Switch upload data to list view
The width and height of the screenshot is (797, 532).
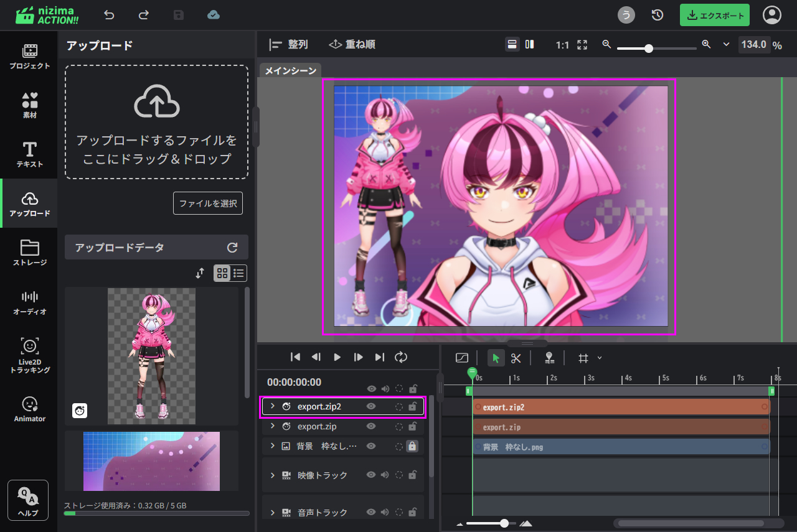click(238, 273)
